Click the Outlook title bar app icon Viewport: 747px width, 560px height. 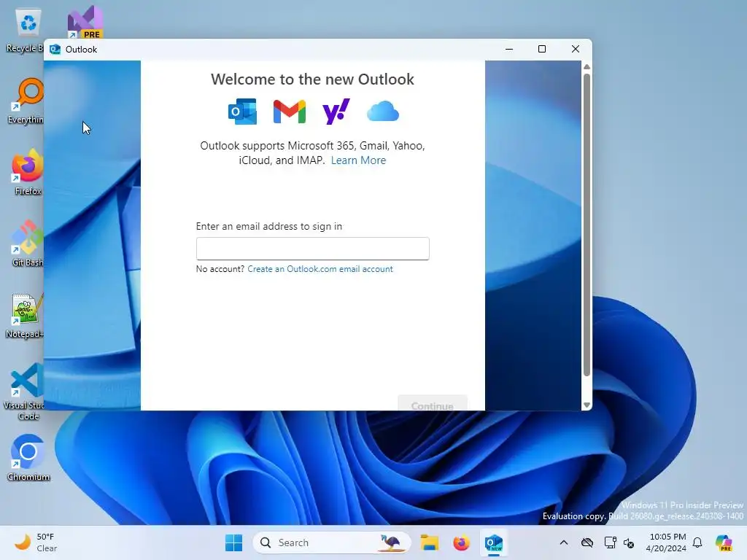click(55, 50)
